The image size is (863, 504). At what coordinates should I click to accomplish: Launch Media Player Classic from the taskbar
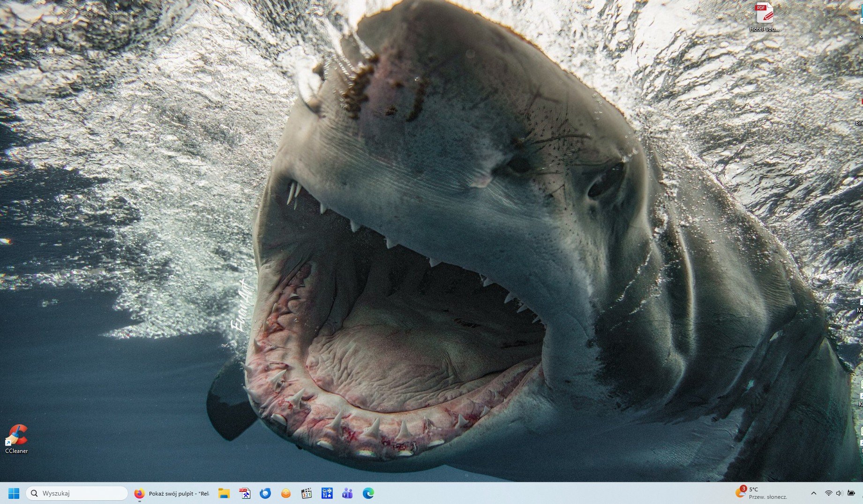click(307, 493)
